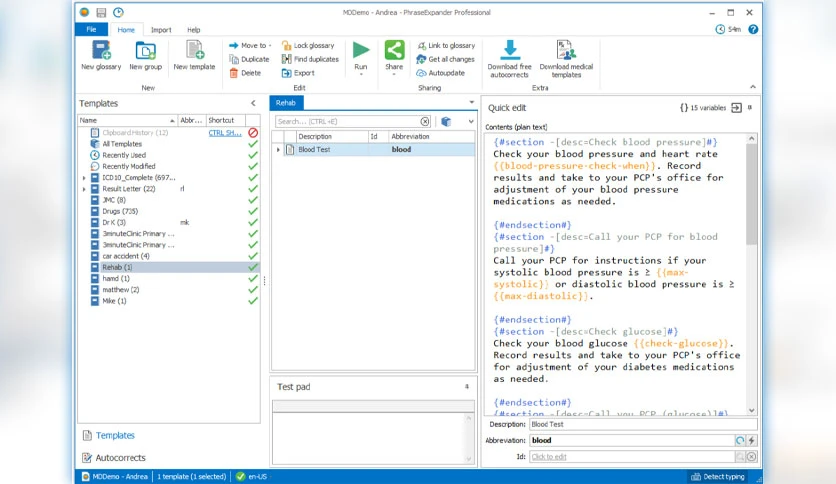Screen dimensions: 836x484
Task: Create a New group
Action: (x=145, y=56)
